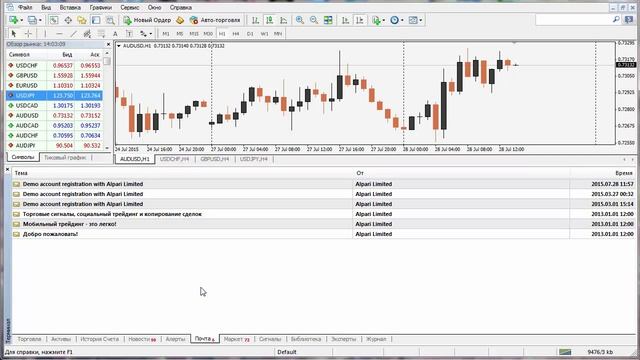Sort mail by the Тема column header
This screenshot has height=360, width=640.
point(182,173)
